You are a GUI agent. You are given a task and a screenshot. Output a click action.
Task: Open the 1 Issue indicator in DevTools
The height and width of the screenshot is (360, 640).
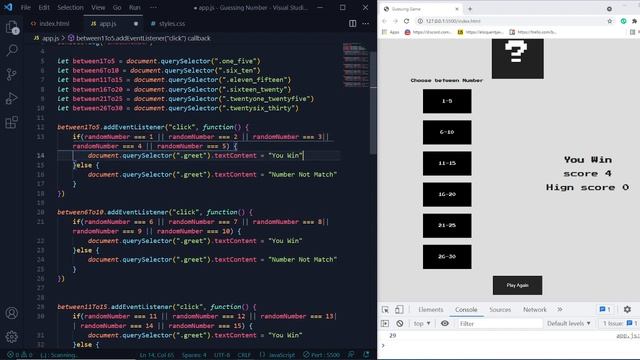point(620,323)
